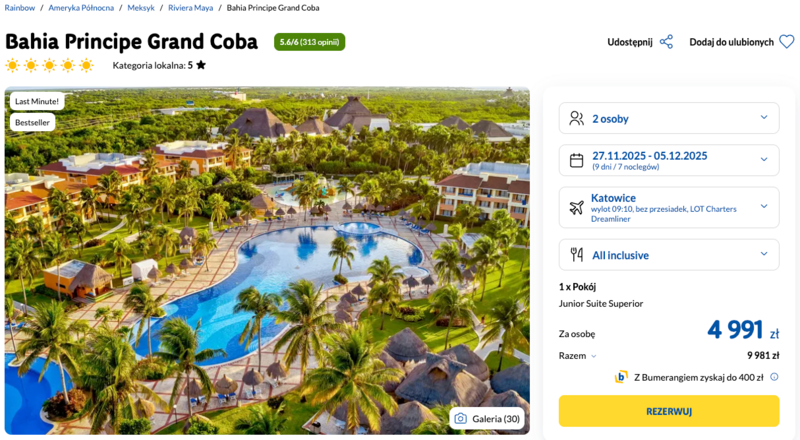Click the airplane icon beside Katowice

coord(576,207)
